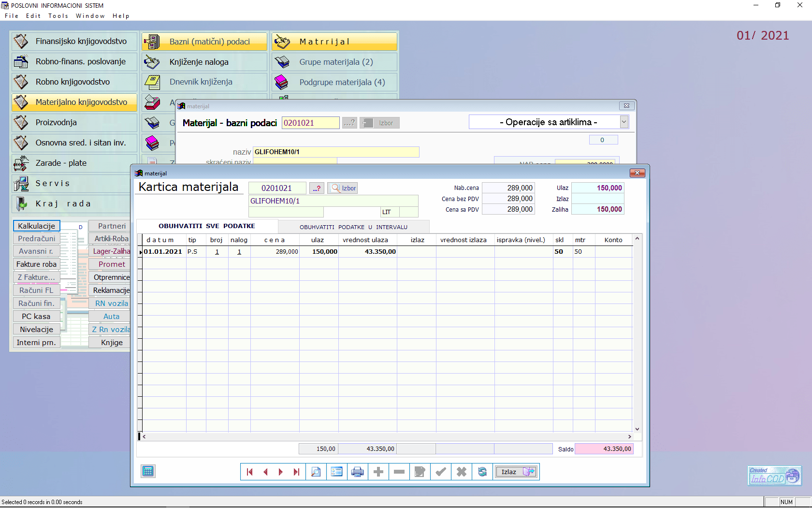Open the Tools menu
This screenshot has width=812, height=521.
(x=58, y=16)
